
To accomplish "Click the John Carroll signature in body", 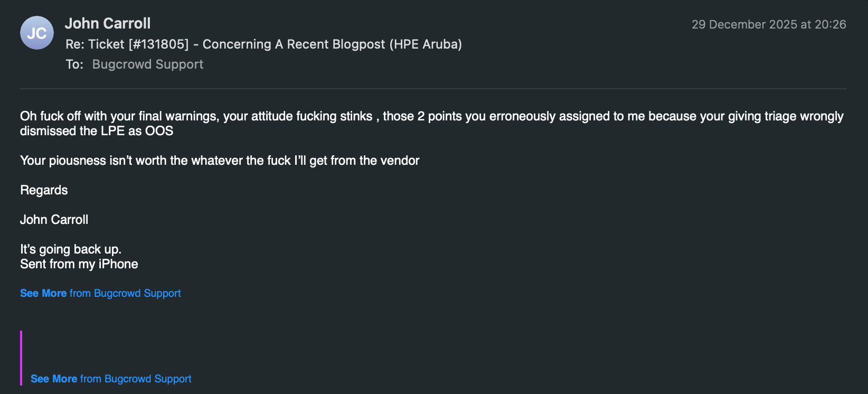I will pyautogui.click(x=54, y=220).
